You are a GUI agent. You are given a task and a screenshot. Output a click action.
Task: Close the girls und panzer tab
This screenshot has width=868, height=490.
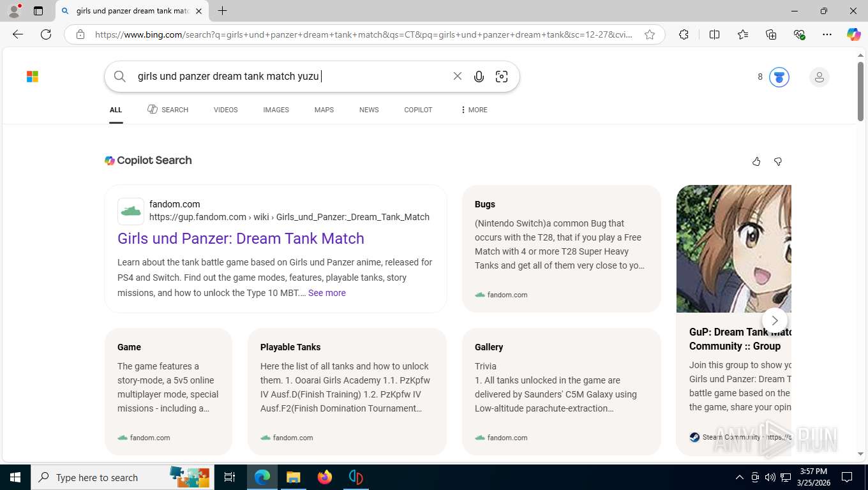198,11
